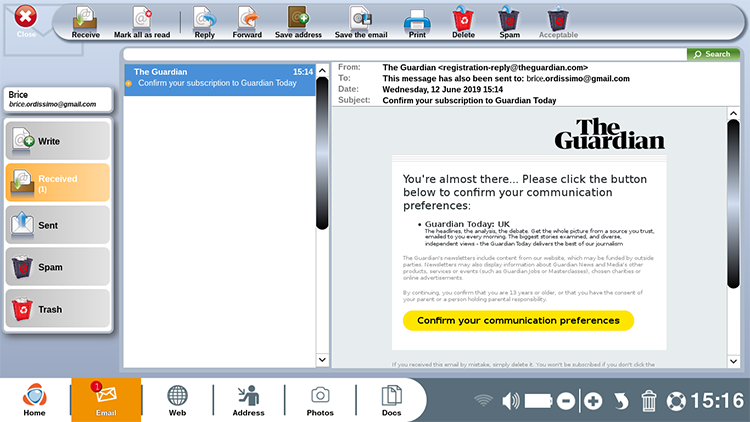Click the Brice account name box
The height and width of the screenshot is (422, 750).
tap(58, 99)
